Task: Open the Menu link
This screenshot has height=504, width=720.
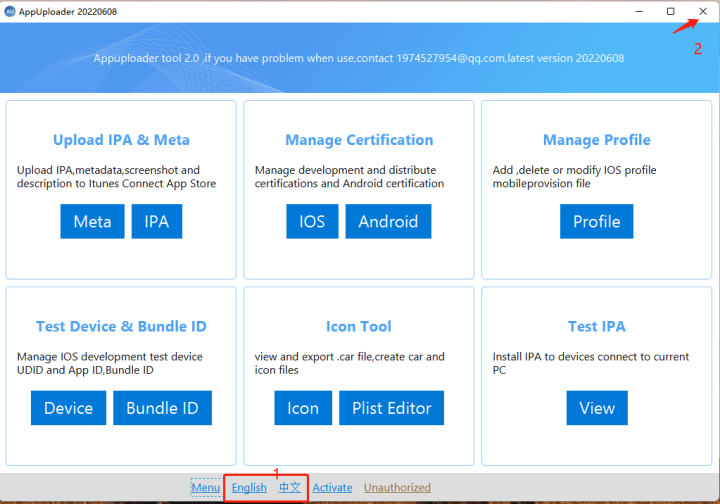Action: [x=206, y=487]
